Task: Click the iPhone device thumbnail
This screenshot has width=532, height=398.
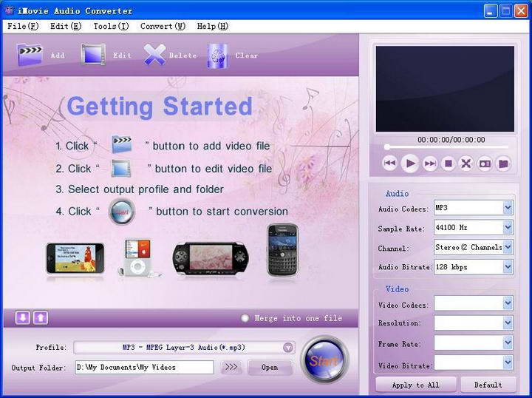Action: click(x=75, y=258)
